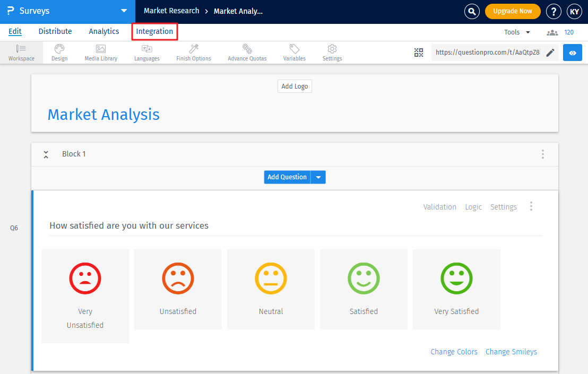Collapse Block 1 with the chevron
Viewport: 588px width, 374px height.
pos(46,154)
